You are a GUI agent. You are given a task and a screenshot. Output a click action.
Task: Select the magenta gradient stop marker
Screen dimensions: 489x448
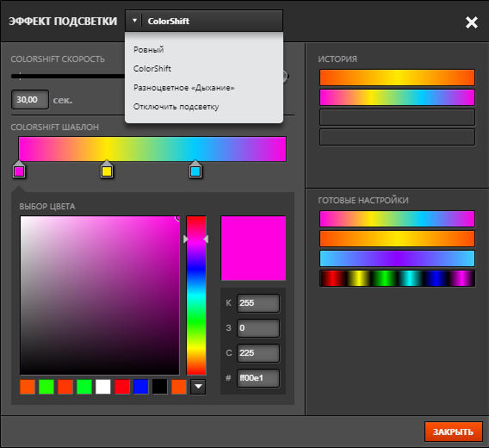(x=19, y=170)
